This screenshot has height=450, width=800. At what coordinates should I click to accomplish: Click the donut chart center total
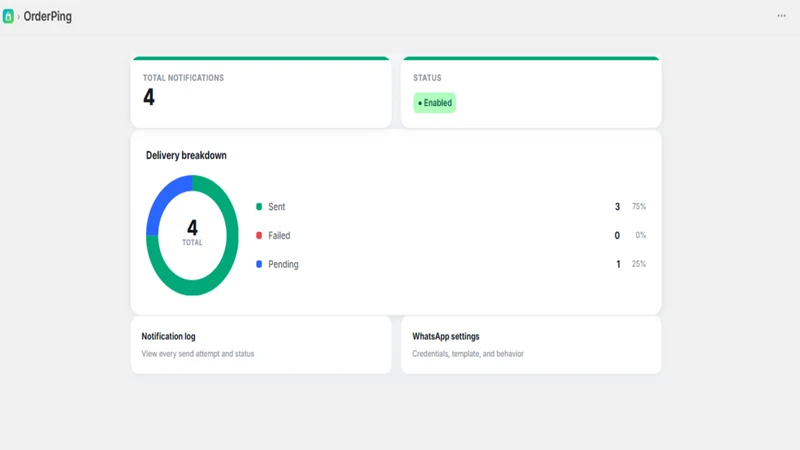192,232
